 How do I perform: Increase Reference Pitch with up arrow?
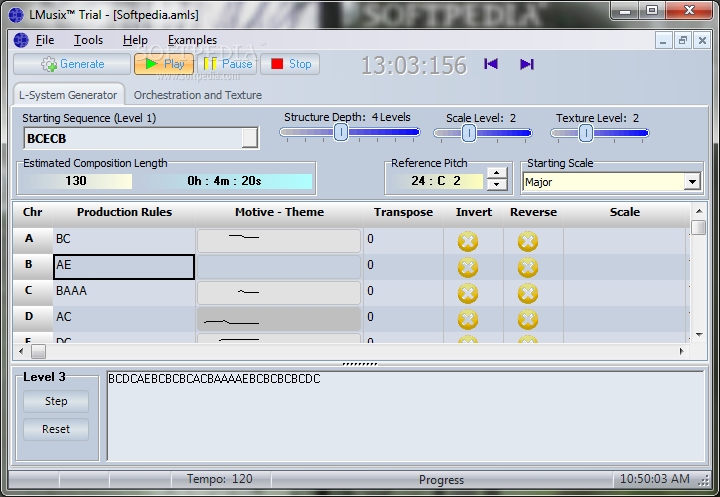click(496, 173)
